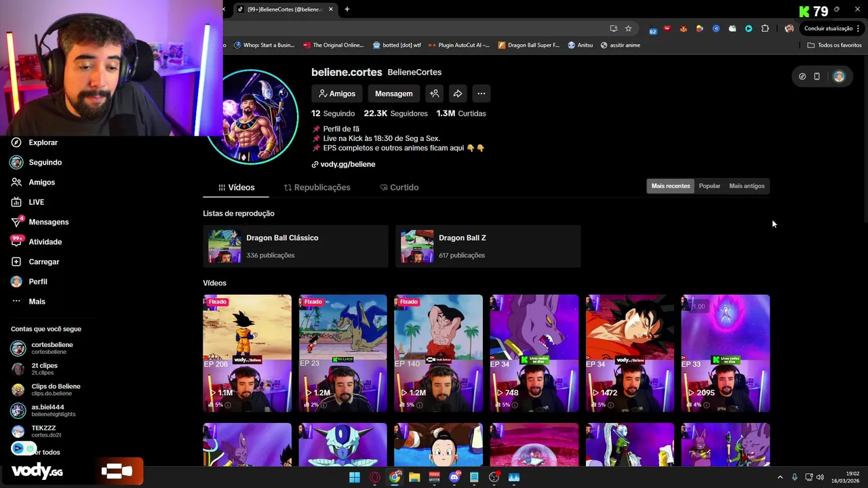The height and width of the screenshot is (488, 868).
Task: Open the Dragon Ball Z playlist
Action: 488,246
